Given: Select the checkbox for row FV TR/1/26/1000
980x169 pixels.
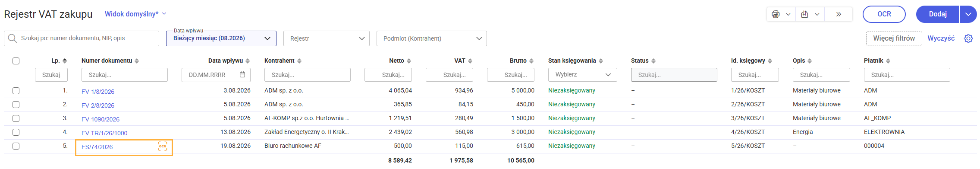Looking at the screenshot, I should (x=16, y=132).
